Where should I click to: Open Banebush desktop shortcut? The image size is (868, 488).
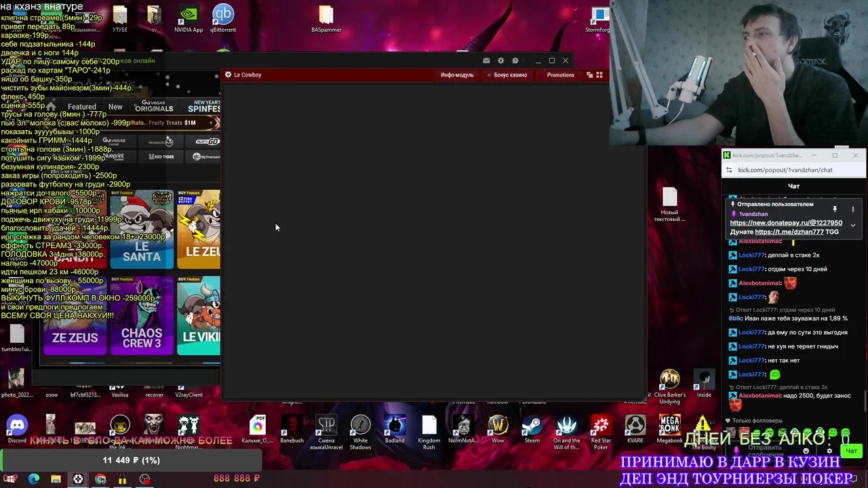click(292, 430)
